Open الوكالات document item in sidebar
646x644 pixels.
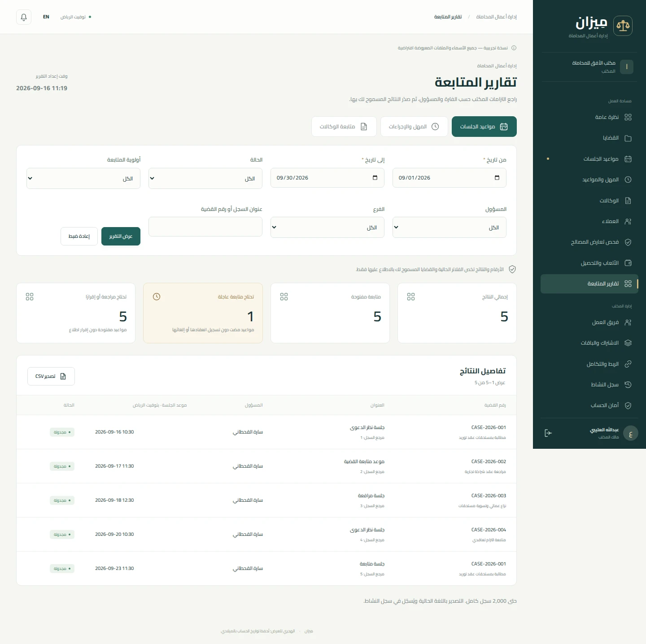589,201
